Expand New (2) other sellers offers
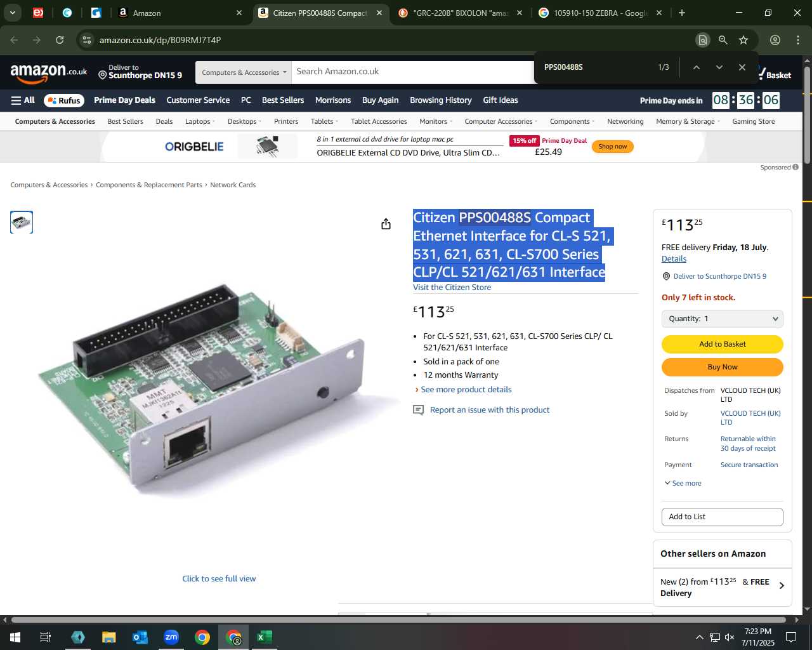Screen dimensions: 812x650 723,587
